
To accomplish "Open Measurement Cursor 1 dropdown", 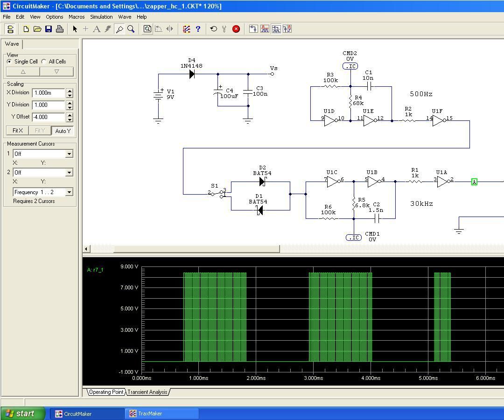I will click(x=69, y=154).
